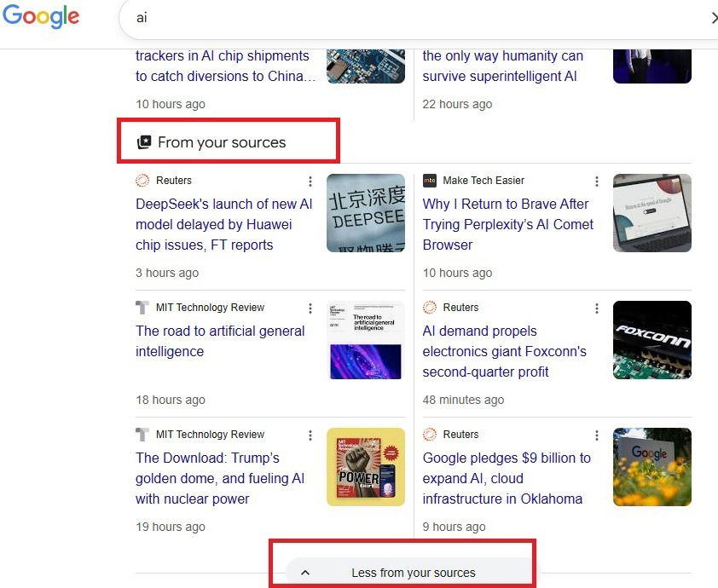Open the three-dot menu for 'The Download' article
This screenshot has height=588, width=718.
point(310,435)
